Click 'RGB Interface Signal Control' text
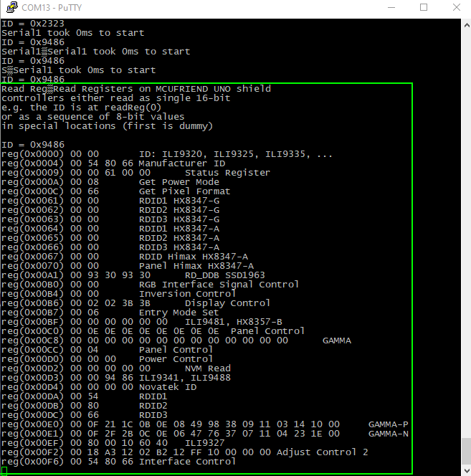This screenshot has width=471, height=476. (x=219, y=285)
